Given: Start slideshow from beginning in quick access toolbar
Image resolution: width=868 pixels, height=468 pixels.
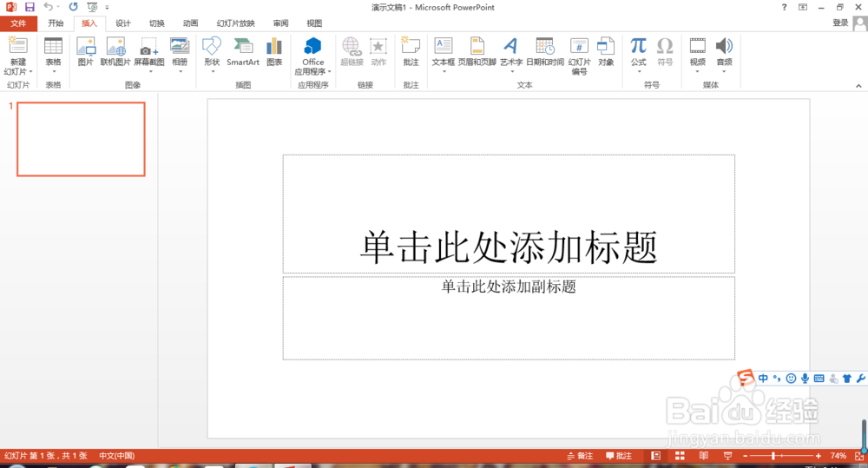Looking at the screenshot, I should 92,7.
